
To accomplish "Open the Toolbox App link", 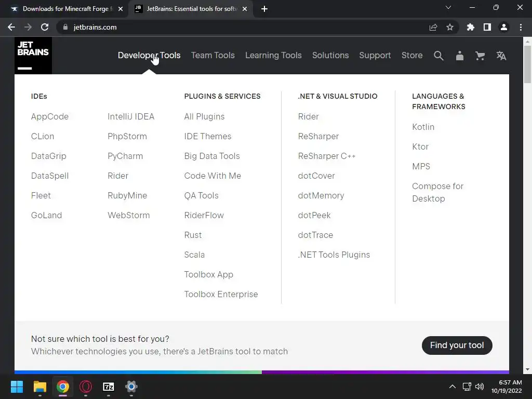I will click(x=209, y=274).
